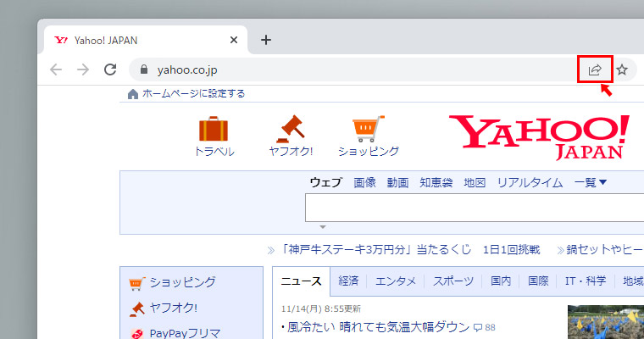Reload the Yahoo! JAPAN page
644x339 pixels.
tap(110, 69)
